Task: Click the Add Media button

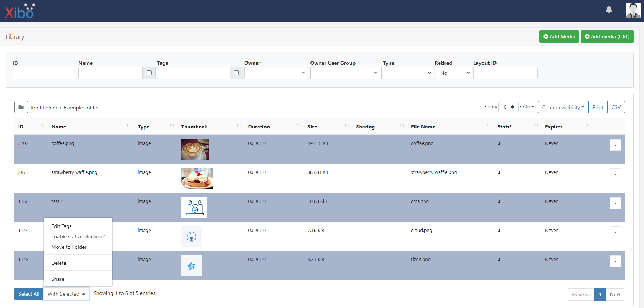Action: click(x=559, y=36)
